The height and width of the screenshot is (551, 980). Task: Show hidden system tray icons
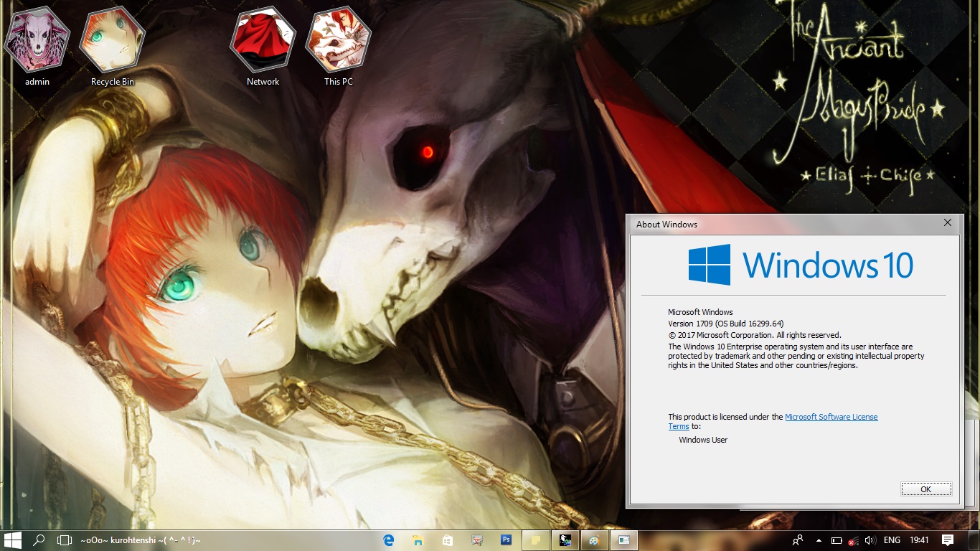[819, 540]
